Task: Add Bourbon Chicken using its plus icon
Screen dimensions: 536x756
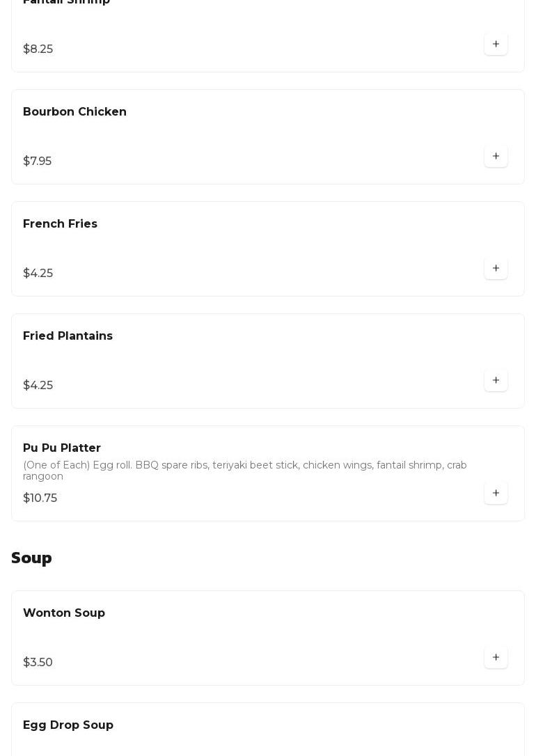Action: pyautogui.click(x=496, y=156)
